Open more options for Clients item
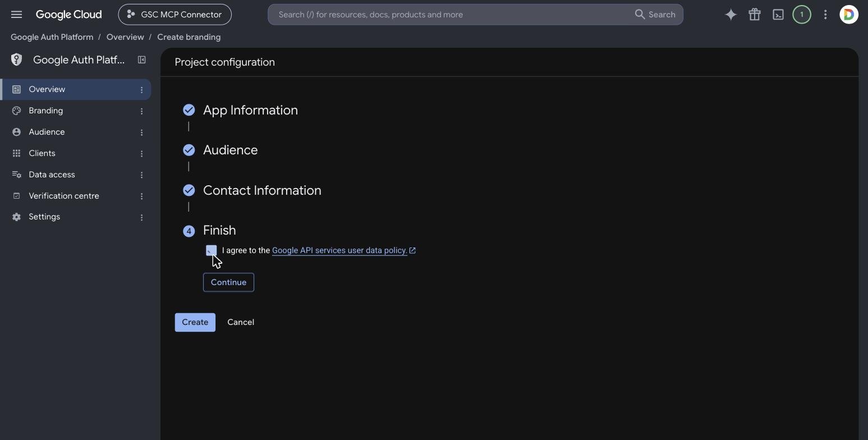Screen dimensions: 868x440 click(141, 154)
